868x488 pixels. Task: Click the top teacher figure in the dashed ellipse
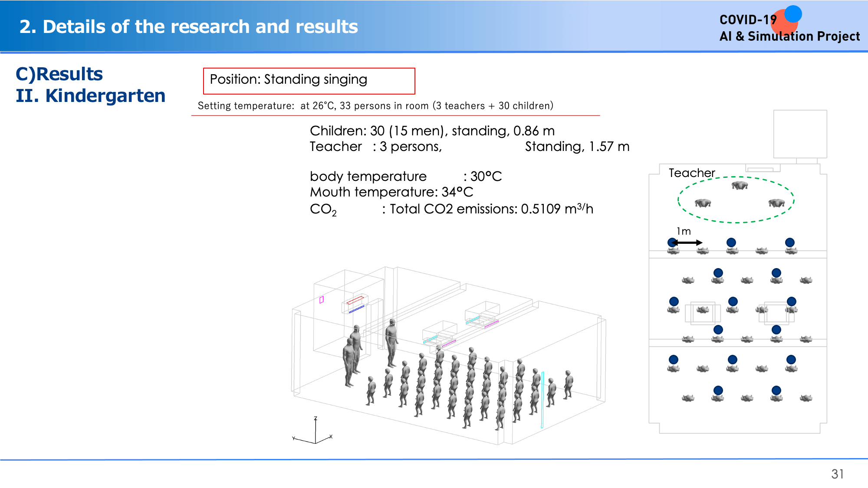pos(740,186)
